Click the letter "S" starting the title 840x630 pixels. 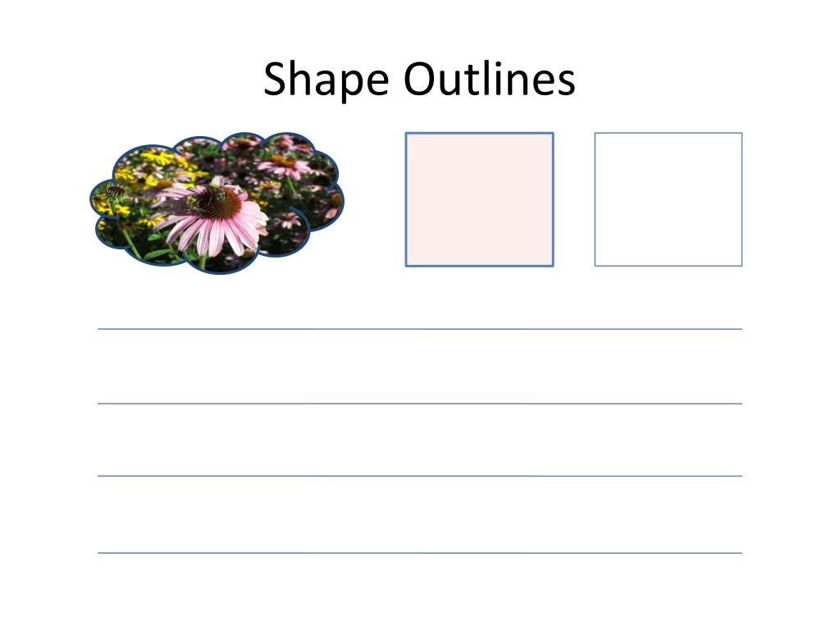pos(273,78)
